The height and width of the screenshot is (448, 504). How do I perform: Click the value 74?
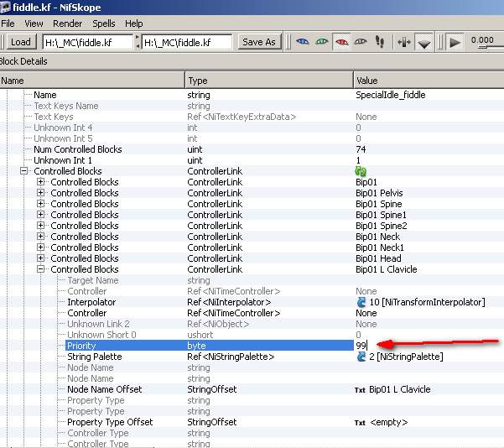(361, 149)
